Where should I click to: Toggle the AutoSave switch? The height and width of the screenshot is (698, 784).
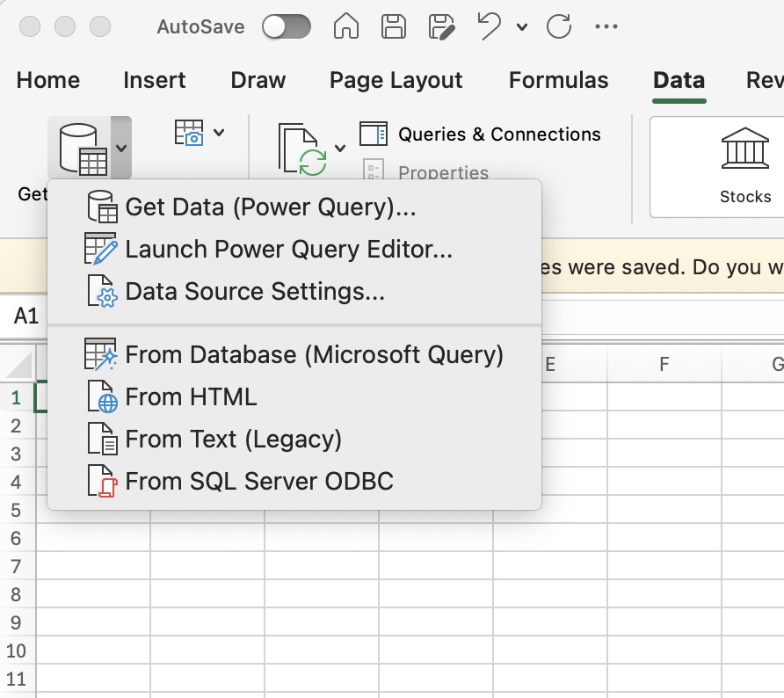pyautogui.click(x=286, y=26)
